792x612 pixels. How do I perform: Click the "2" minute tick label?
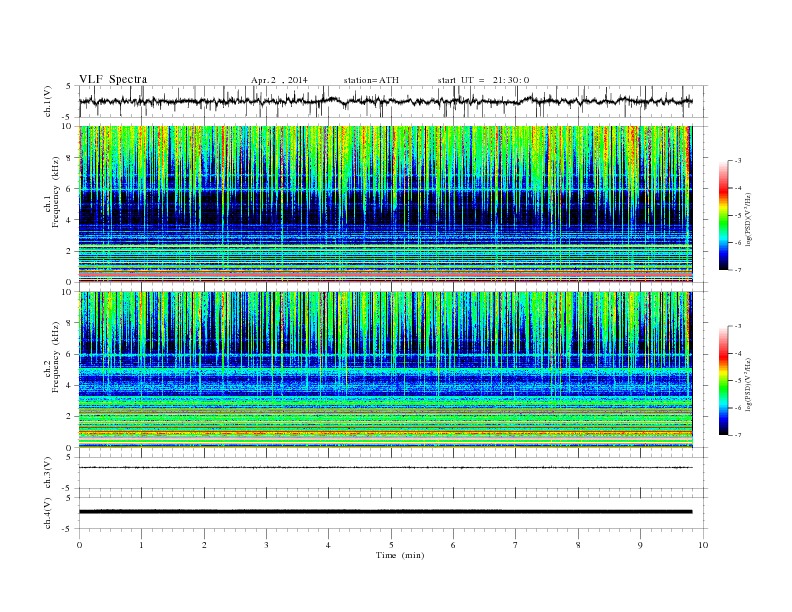pyautogui.click(x=204, y=545)
